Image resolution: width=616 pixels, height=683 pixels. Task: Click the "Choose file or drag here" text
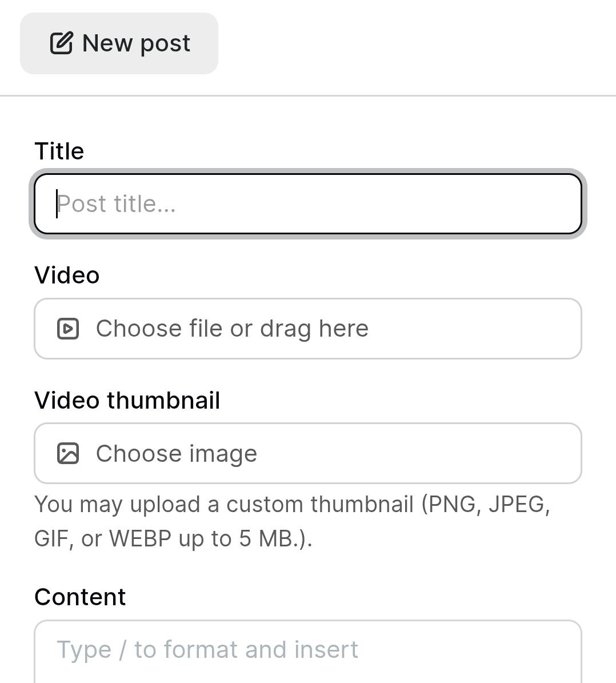point(232,329)
